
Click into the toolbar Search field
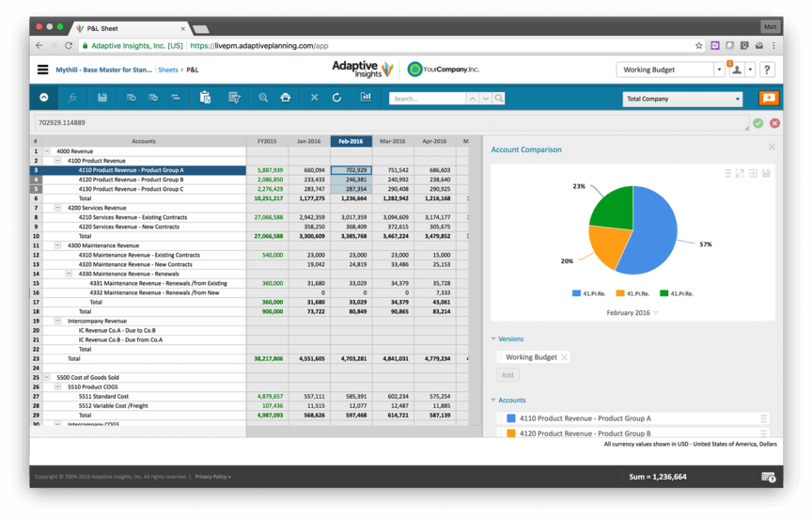[x=428, y=99]
